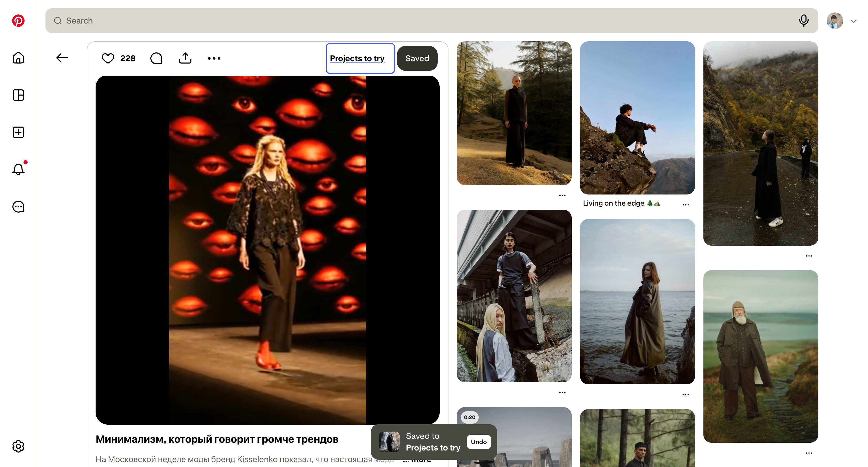
Task: Open the comments bubble icon
Action: (x=156, y=58)
